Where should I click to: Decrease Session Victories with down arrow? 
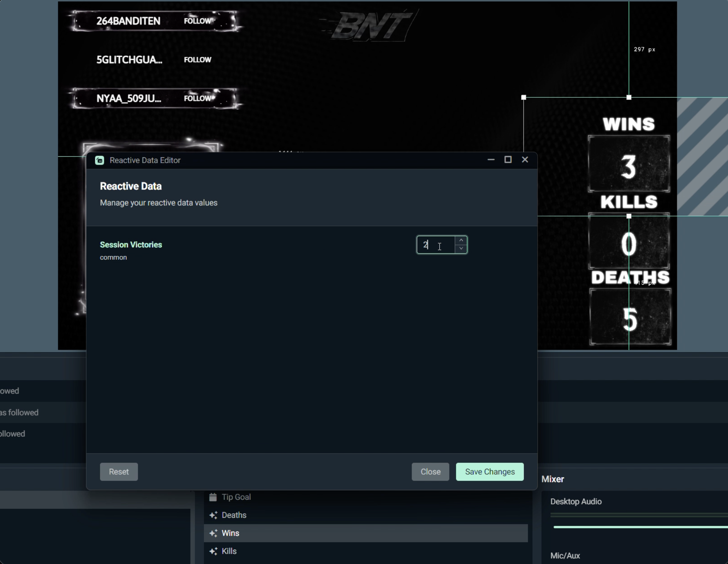(461, 249)
